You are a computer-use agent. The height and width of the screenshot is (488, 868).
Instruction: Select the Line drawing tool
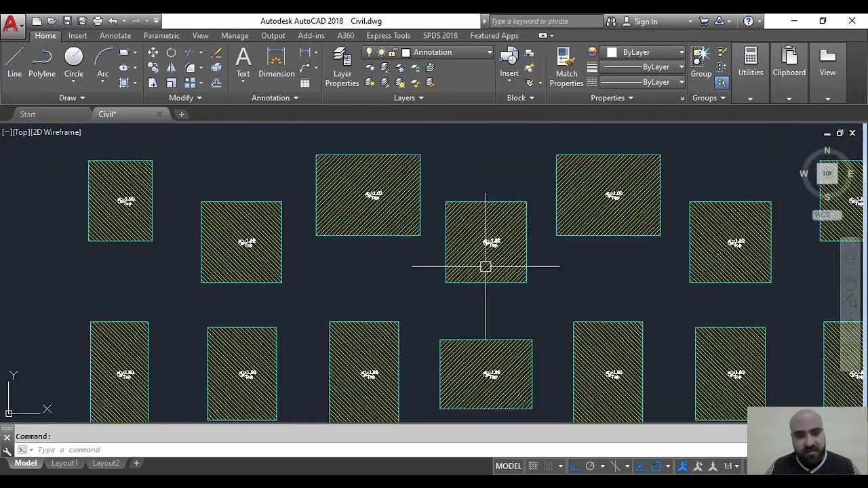click(14, 62)
